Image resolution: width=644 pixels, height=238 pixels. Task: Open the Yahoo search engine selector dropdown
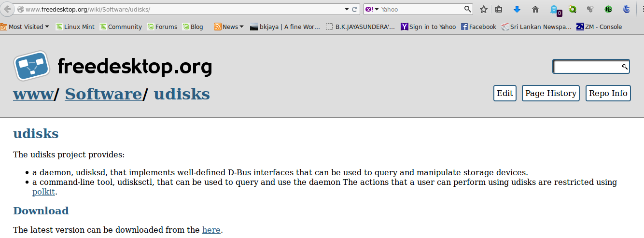372,9
